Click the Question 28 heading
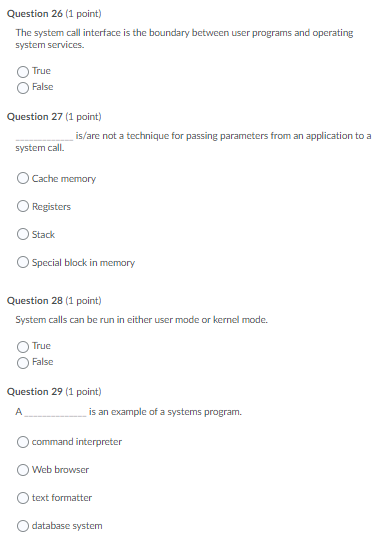 (x=54, y=301)
